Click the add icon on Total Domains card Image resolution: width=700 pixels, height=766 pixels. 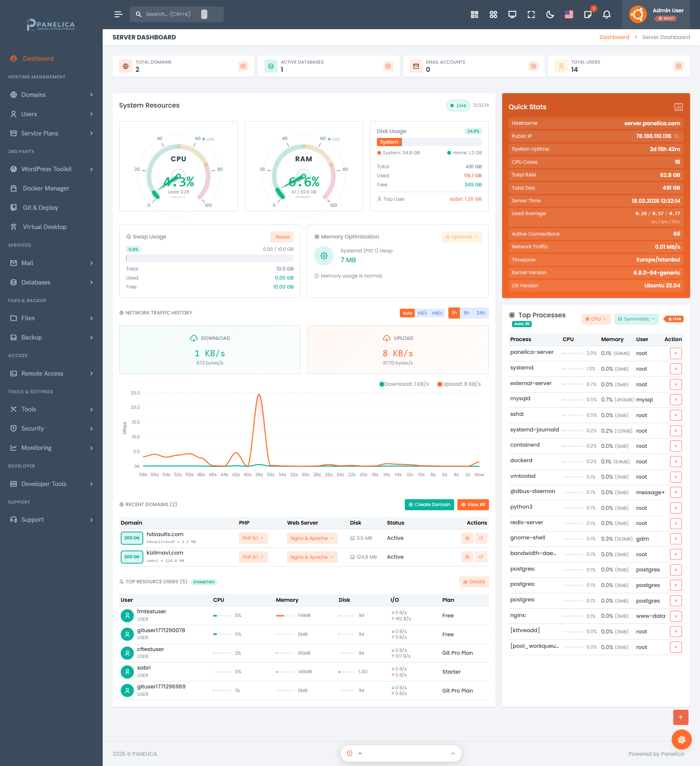coord(243,66)
